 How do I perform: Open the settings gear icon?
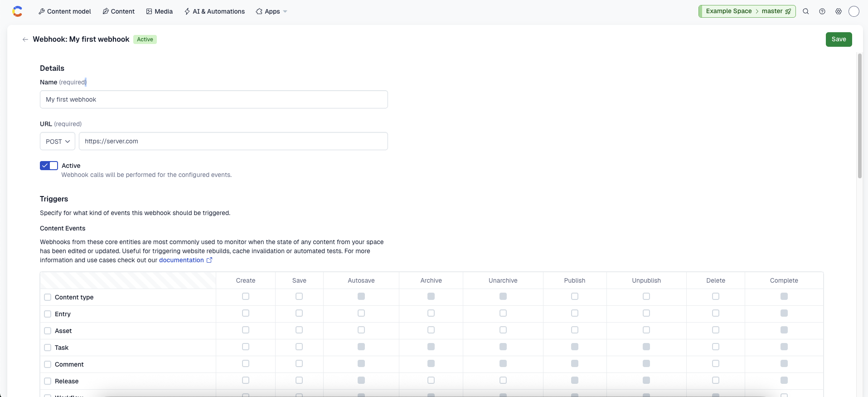pos(839,11)
